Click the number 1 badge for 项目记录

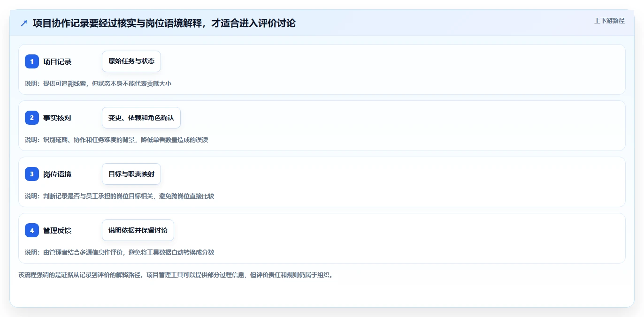pyautogui.click(x=32, y=61)
